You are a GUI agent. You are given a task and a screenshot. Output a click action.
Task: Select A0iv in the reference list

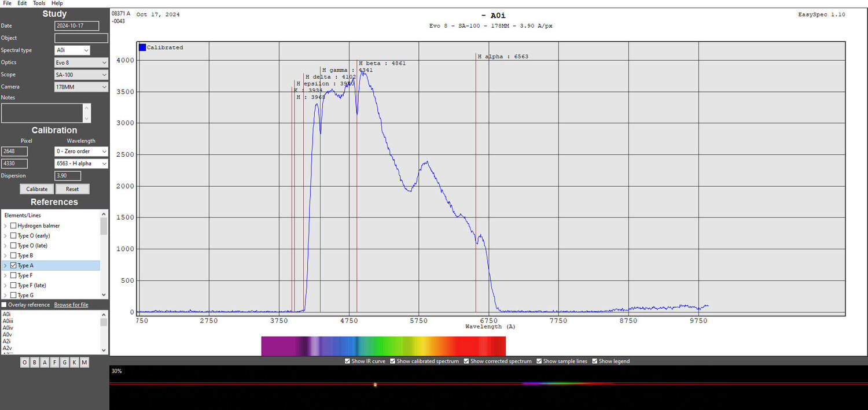pyautogui.click(x=8, y=328)
